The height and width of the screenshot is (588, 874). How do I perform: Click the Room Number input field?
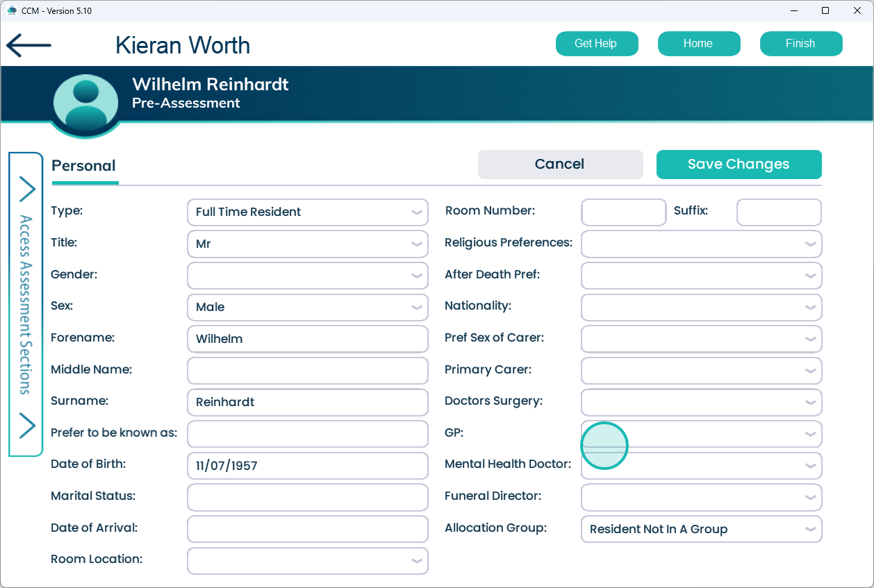tap(623, 212)
